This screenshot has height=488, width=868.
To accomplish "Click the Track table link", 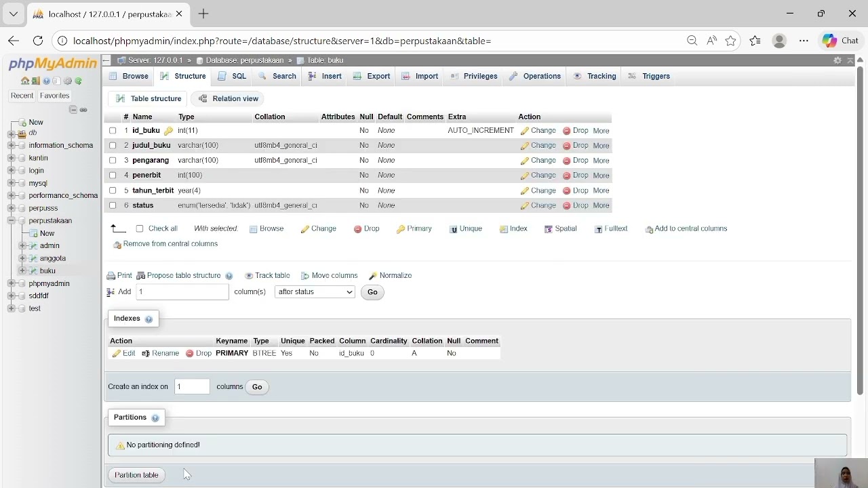I will pyautogui.click(x=268, y=276).
